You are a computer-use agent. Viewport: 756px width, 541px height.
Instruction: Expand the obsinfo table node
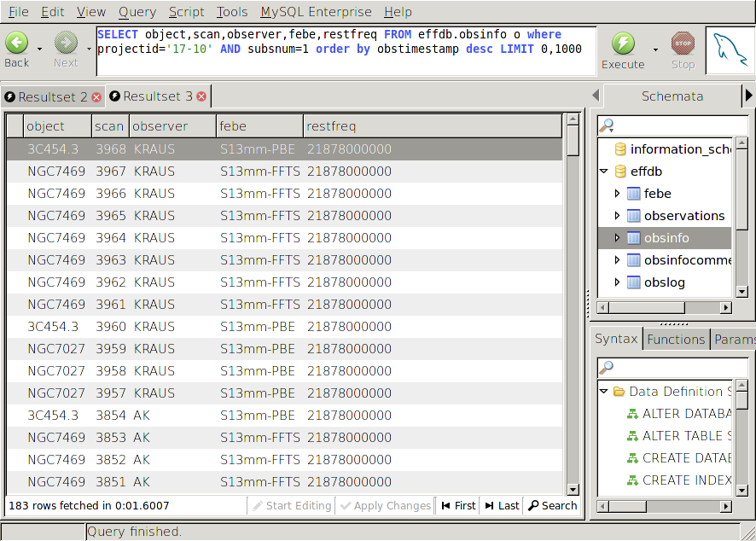pyautogui.click(x=617, y=238)
